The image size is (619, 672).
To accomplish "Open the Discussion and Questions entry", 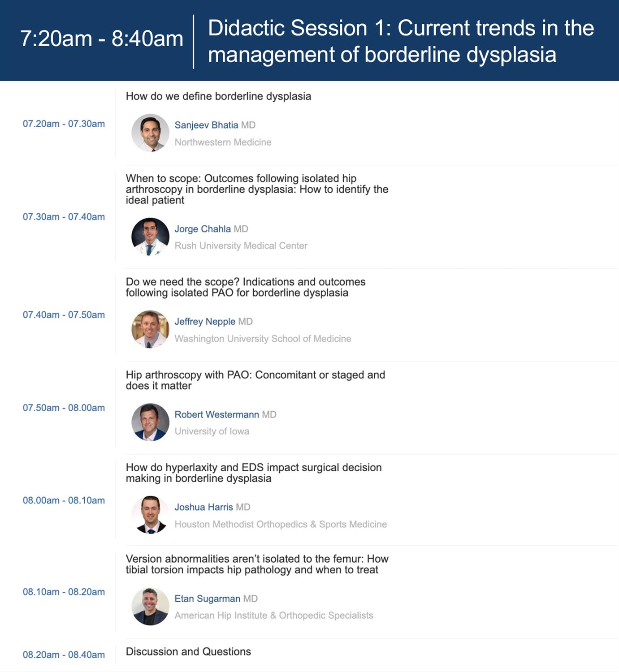I will coord(188,651).
